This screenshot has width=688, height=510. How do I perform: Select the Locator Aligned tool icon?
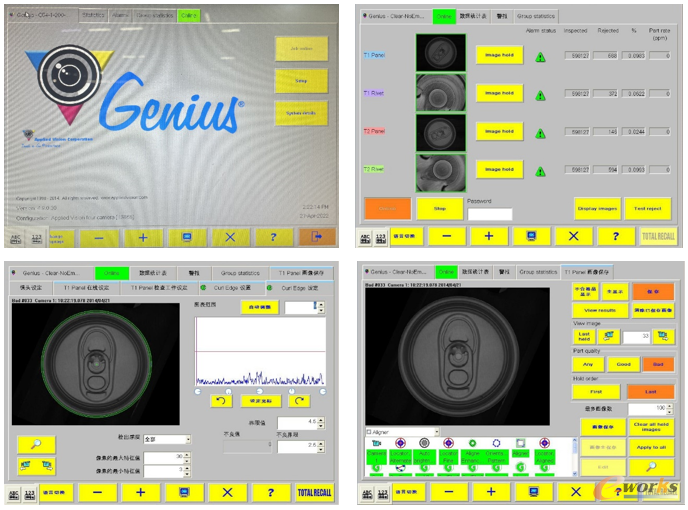[x=544, y=443]
